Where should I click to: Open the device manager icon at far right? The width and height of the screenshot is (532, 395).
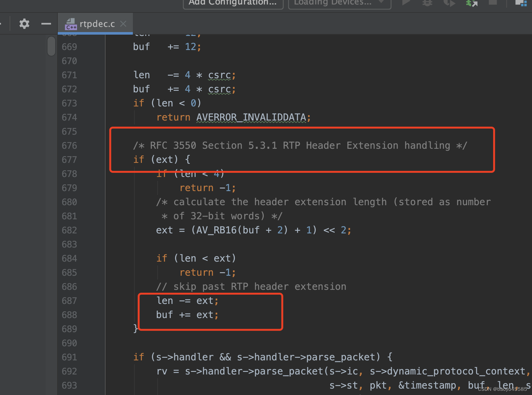pos(521,3)
